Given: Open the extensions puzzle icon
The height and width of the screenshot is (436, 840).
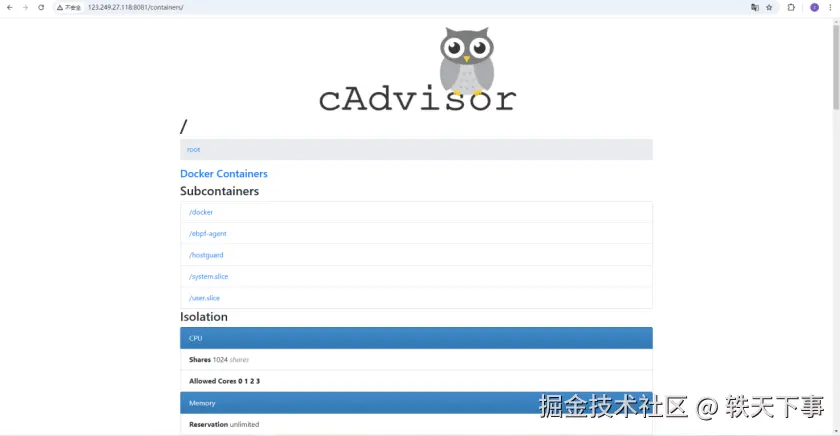Looking at the screenshot, I should tap(791, 7).
